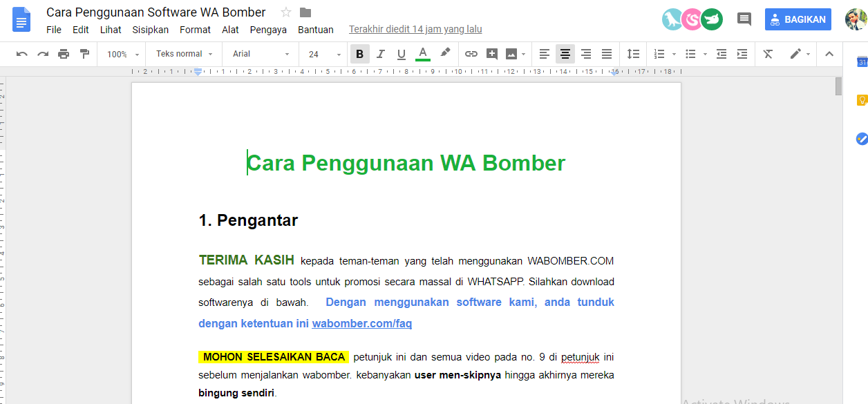
Task: Open the highlight color marker tool
Action: point(445,52)
